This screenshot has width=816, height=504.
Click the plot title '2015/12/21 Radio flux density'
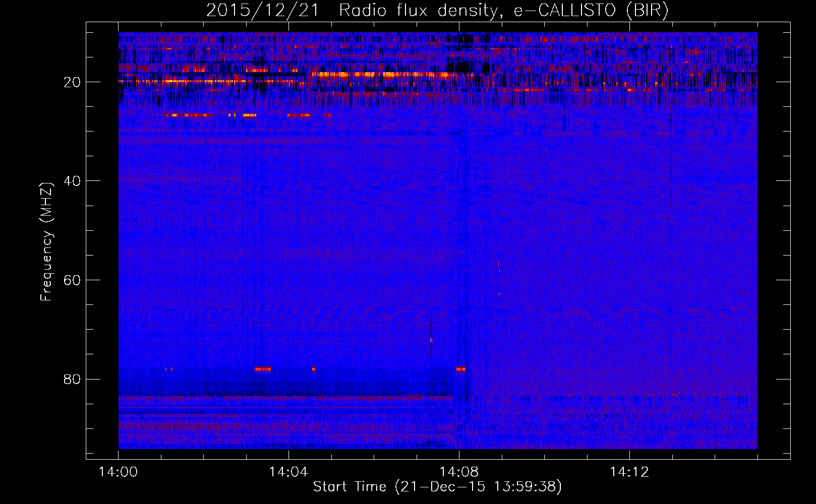[x=437, y=11]
